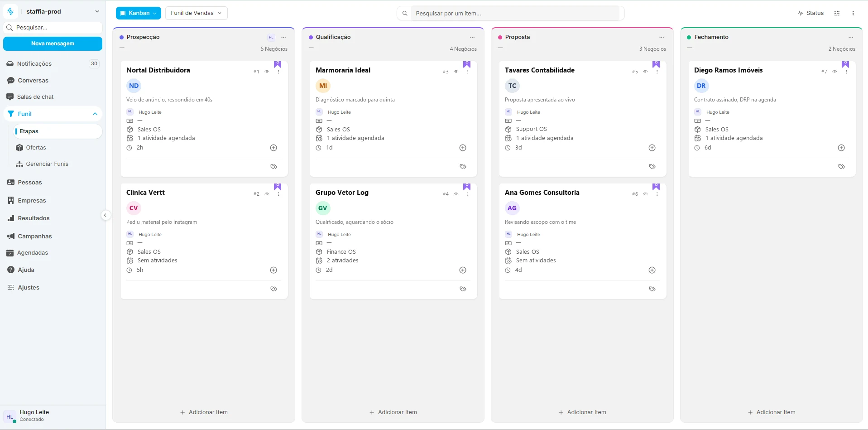Click Adicionar Item in Proposta column
This screenshot has height=430, width=868.
(x=582, y=412)
